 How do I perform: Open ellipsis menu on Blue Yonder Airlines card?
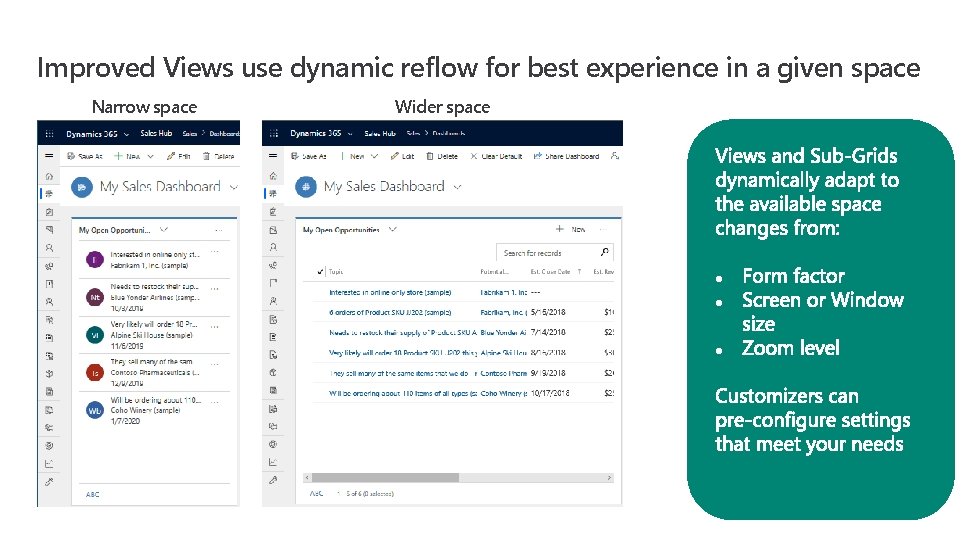(x=215, y=289)
